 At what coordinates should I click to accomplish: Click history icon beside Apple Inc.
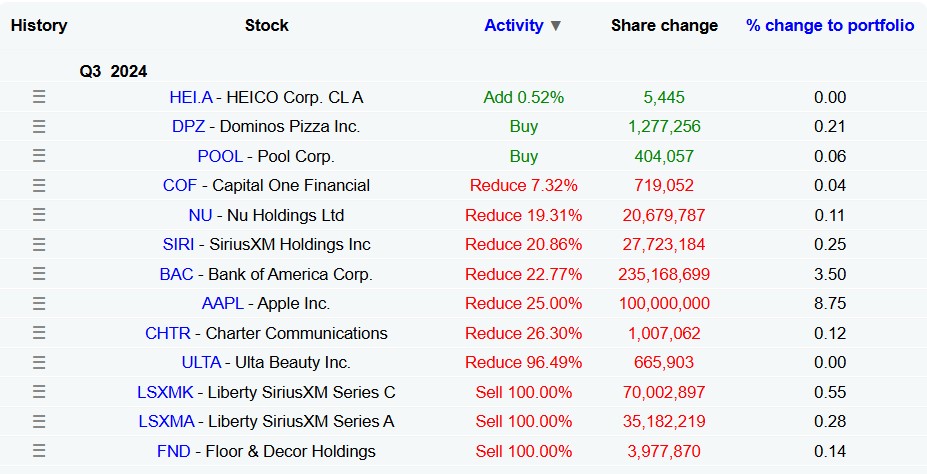point(39,303)
